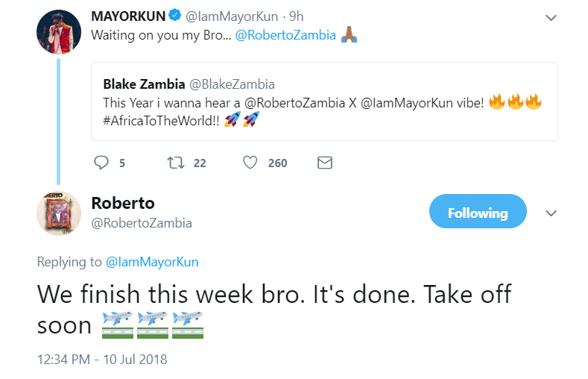Expand MAYORKUN tweet options chevron
Screen dimensions: 588x379
click(551, 16)
